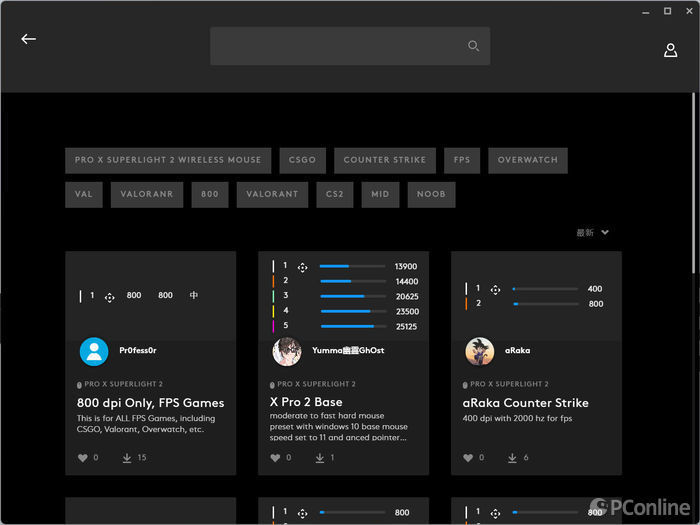
Task: Apply the NOOB tag filter
Action: point(431,195)
